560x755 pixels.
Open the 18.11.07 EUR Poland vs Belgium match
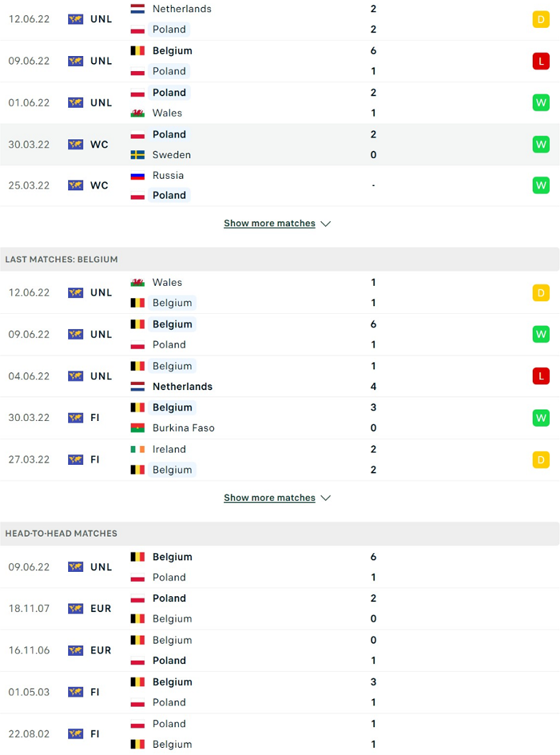279,608
